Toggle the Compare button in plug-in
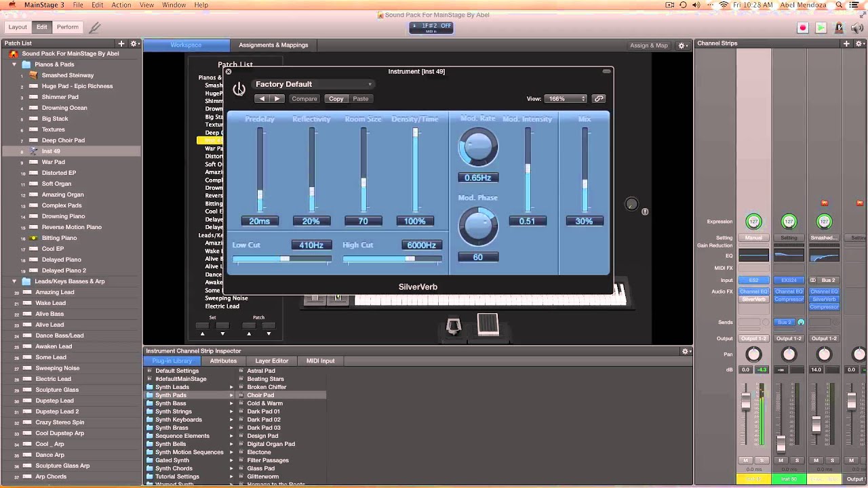868x488 pixels. pyautogui.click(x=304, y=99)
